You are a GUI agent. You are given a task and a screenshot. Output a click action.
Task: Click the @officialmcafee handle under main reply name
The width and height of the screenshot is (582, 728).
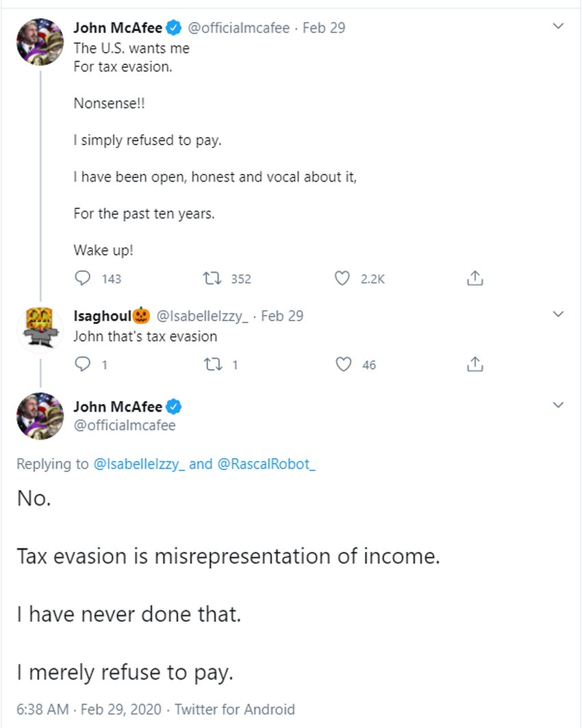click(125, 425)
